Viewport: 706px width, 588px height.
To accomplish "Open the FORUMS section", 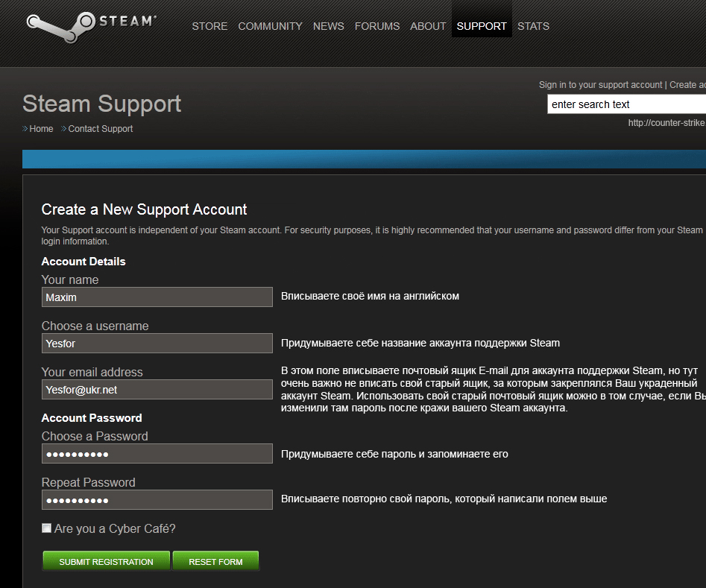I will point(377,26).
